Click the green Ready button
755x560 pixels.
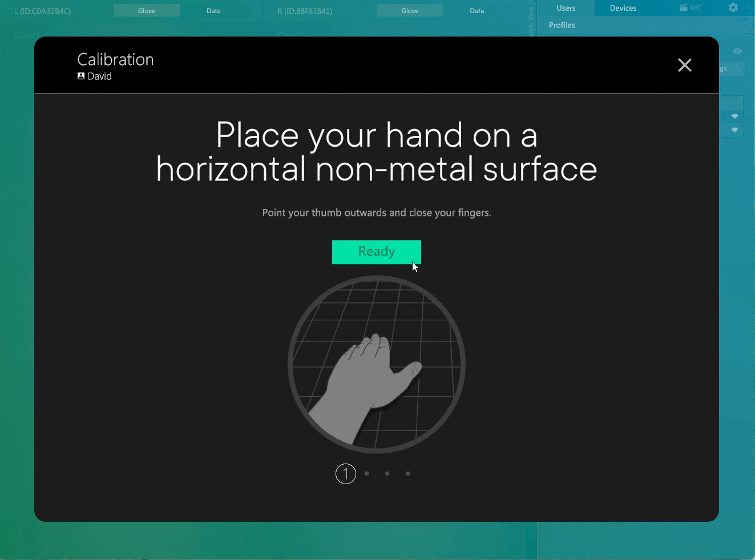(377, 252)
